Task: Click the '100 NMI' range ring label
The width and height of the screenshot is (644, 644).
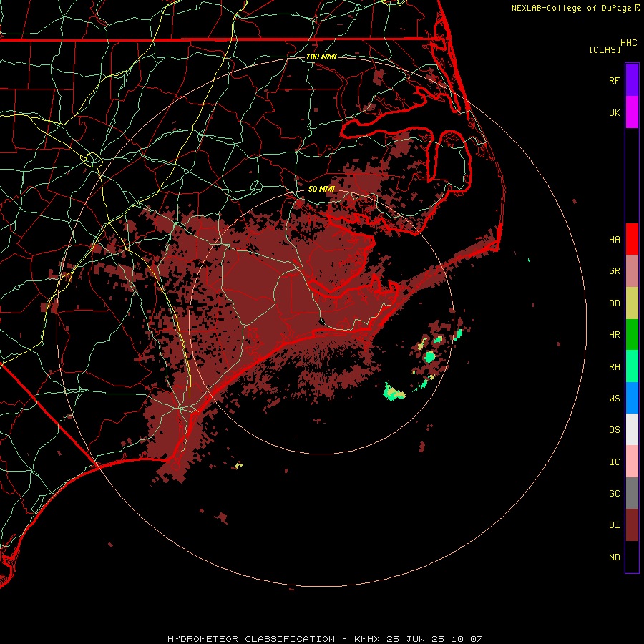Action: [321, 57]
